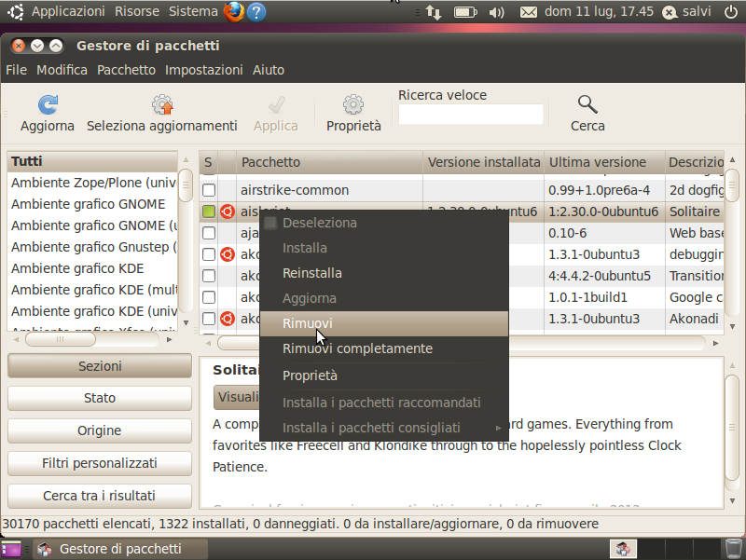
Task: Click the Ricerca veloce search field
Action: coord(471,114)
